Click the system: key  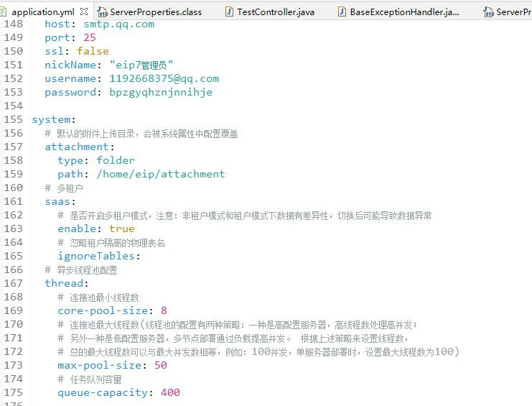54,119
